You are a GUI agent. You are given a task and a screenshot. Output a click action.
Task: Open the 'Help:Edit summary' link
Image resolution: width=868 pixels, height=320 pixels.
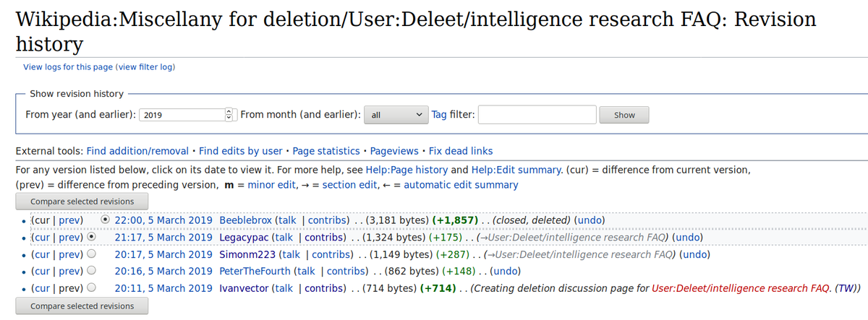516,170
